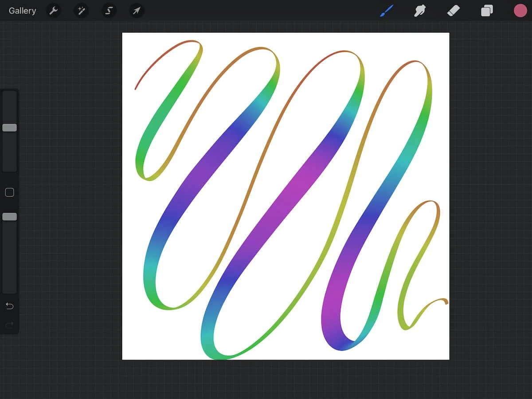Tap the square Modify button in sidebar
This screenshot has height=399, width=532.
[x=9, y=192]
